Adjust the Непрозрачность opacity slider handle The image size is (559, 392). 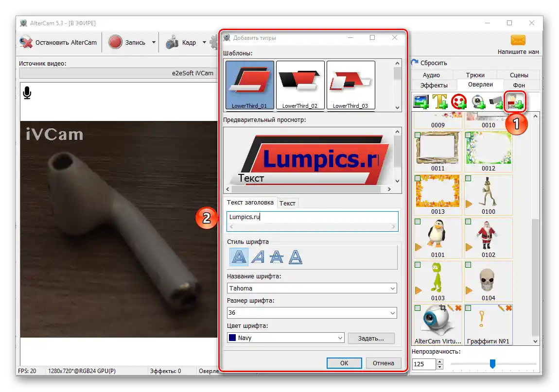(x=492, y=363)
